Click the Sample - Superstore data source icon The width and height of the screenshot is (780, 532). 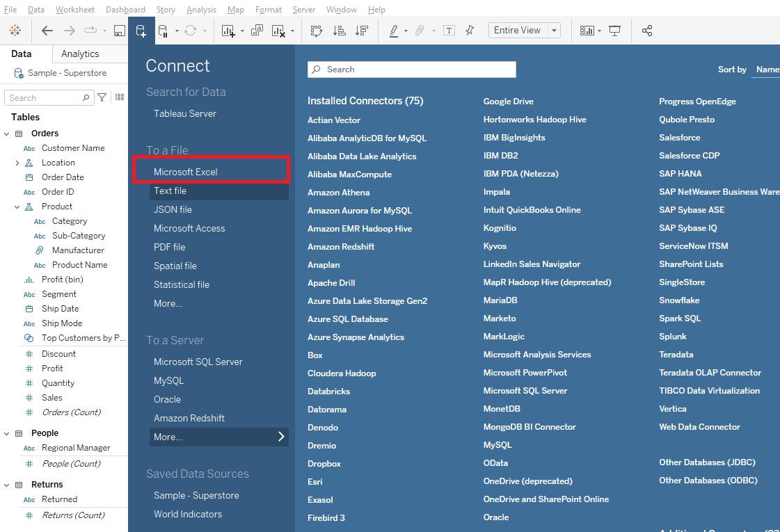18,73
